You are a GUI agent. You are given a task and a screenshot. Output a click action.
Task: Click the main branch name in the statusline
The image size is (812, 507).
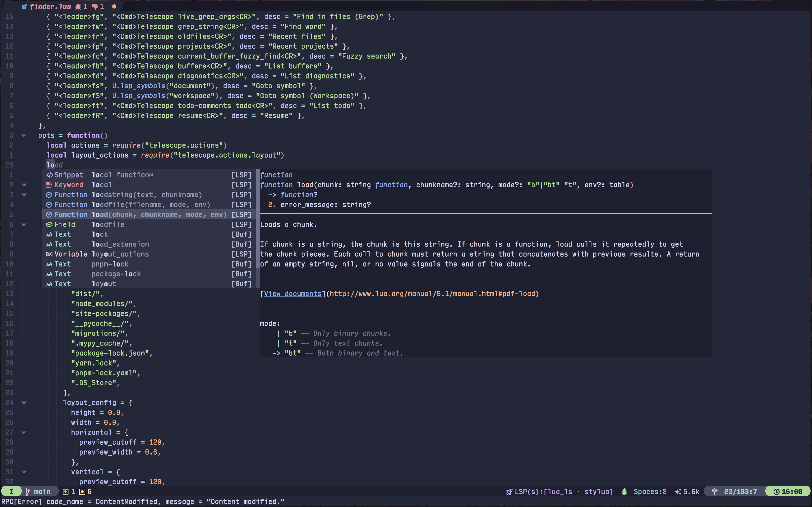42,491
